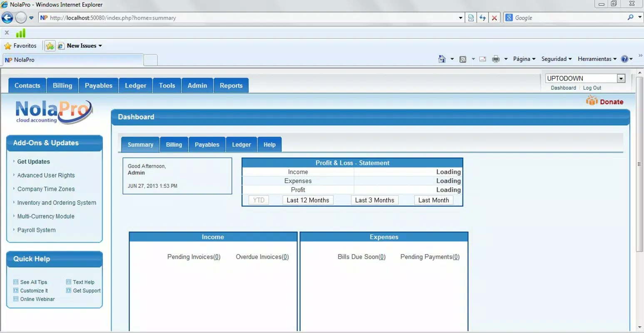Switch to the Summary dashboard tab
Image resolution: width=644 pixels, height=333 pixels.
pos(140,145)
